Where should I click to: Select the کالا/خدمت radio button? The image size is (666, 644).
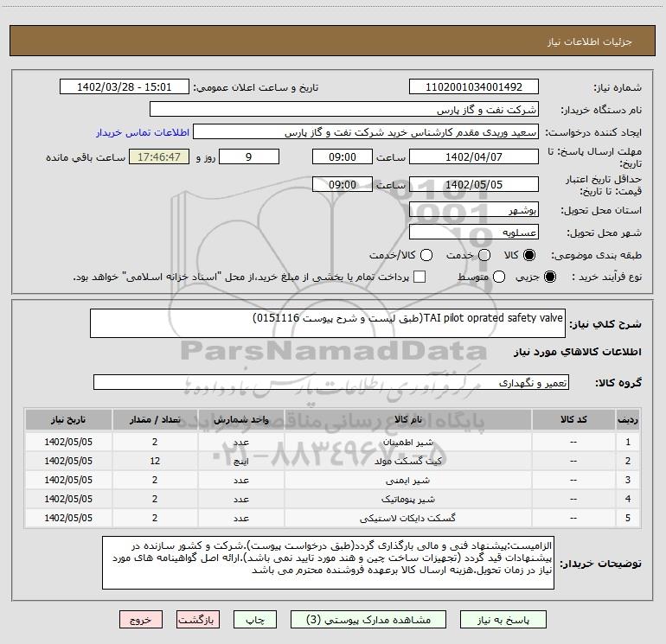tap(426, 255)
